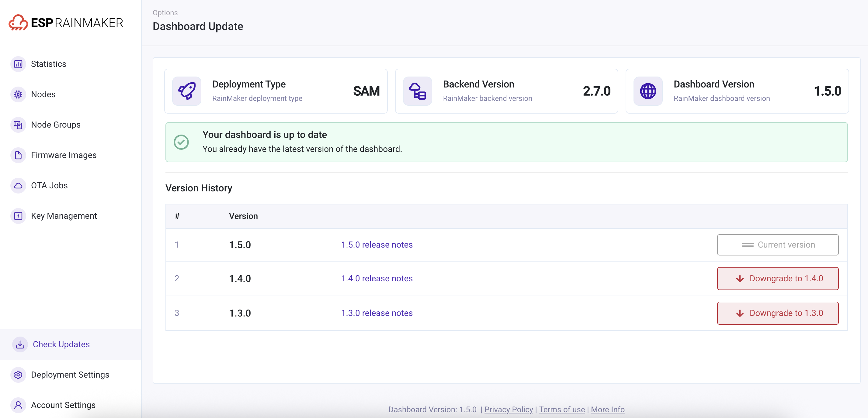
Task: Click the Current version button
Action: (x=778, y=245)
